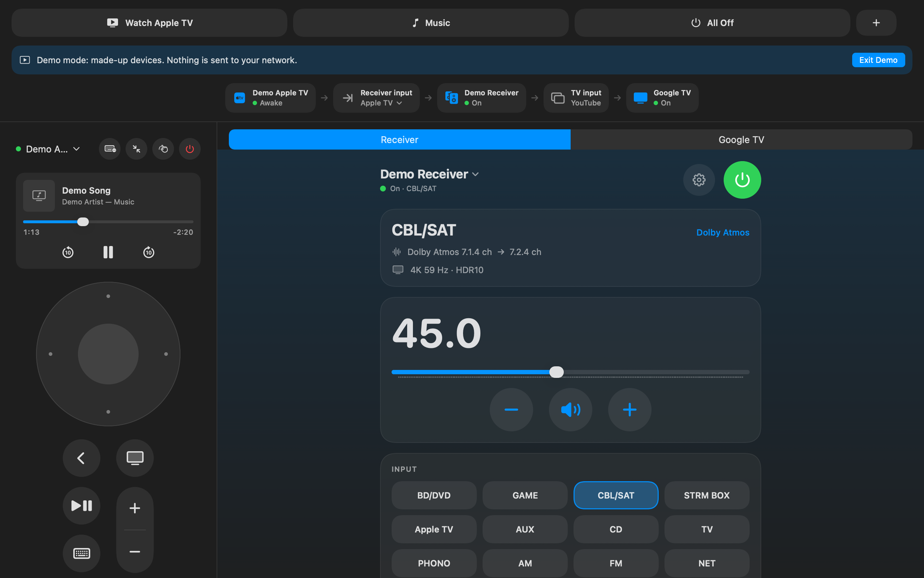This screenshot has height=578, width=924.
Task: Click the Google TV chain card
Action: (662, 98)
